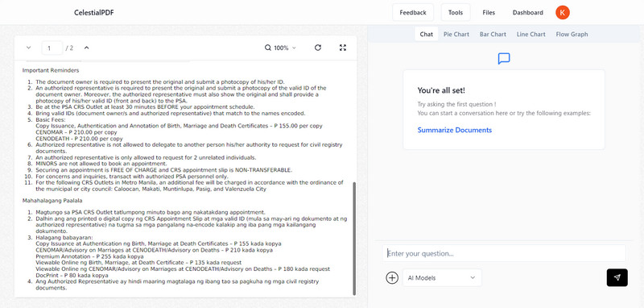This screenshot has height=308, width=644.
Task: Click "Basic Fees:" text
Action: tap(51, 119)
